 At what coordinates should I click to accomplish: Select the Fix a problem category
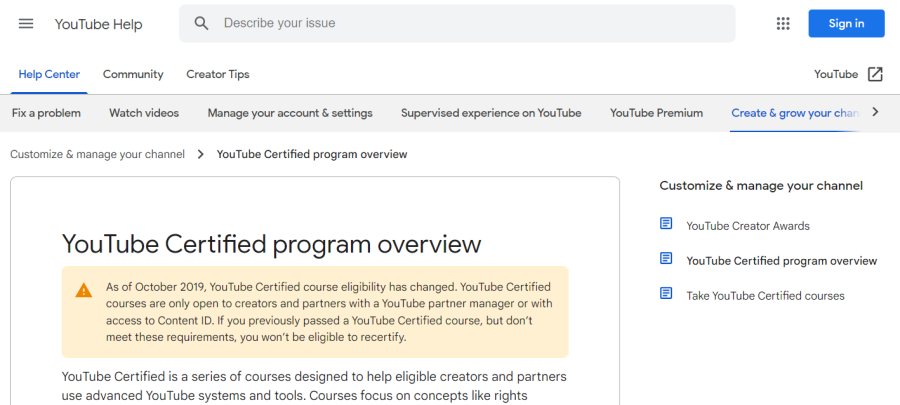pos(46,113)
